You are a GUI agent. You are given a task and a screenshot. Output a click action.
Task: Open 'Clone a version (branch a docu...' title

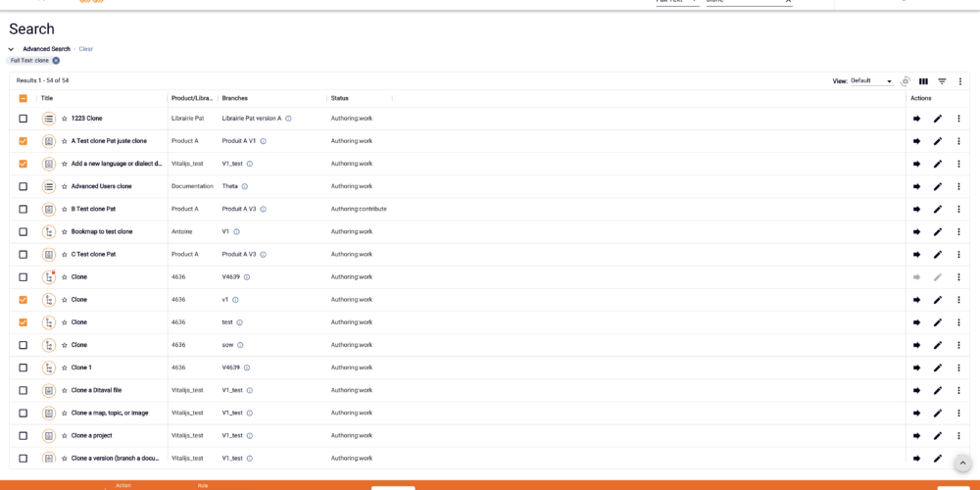(x=115, y=458)
